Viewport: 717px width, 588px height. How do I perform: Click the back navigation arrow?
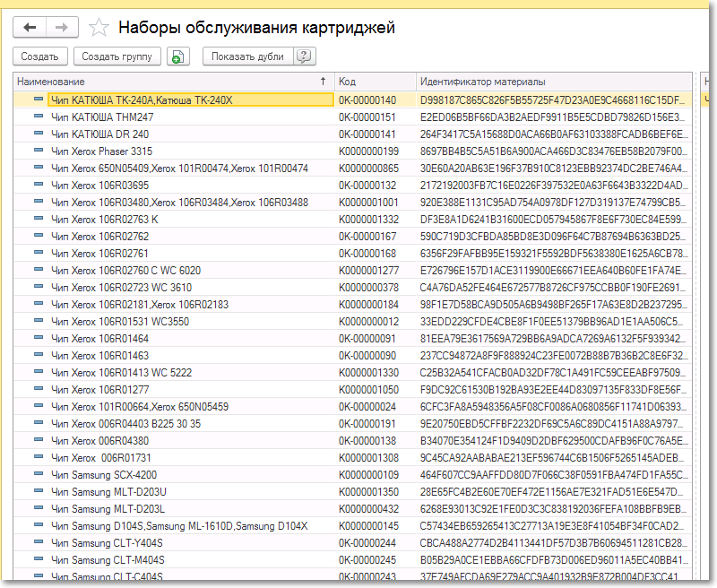pos(30,28)
